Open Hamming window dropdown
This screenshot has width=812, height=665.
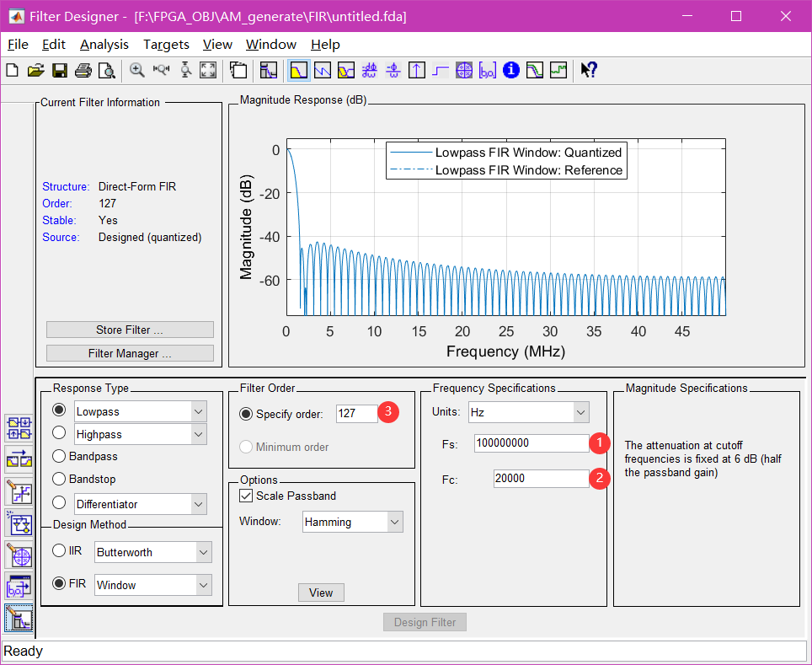pos(394,522)
